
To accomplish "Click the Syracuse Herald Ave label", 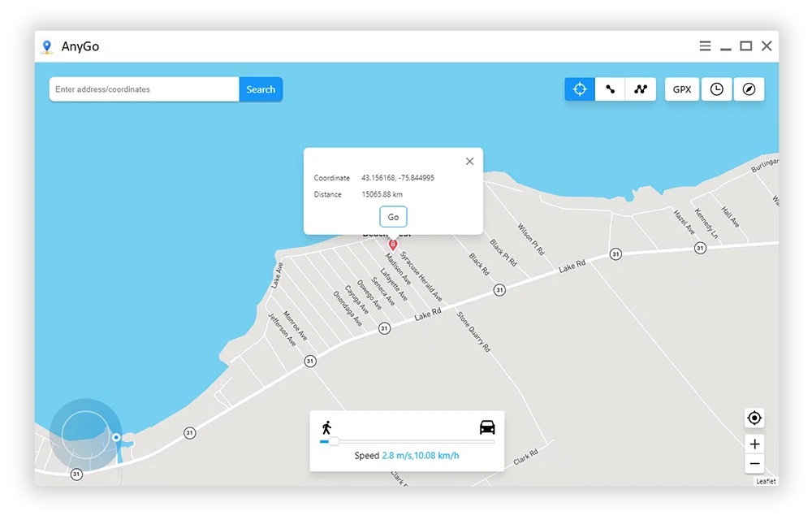I will 421,276.
